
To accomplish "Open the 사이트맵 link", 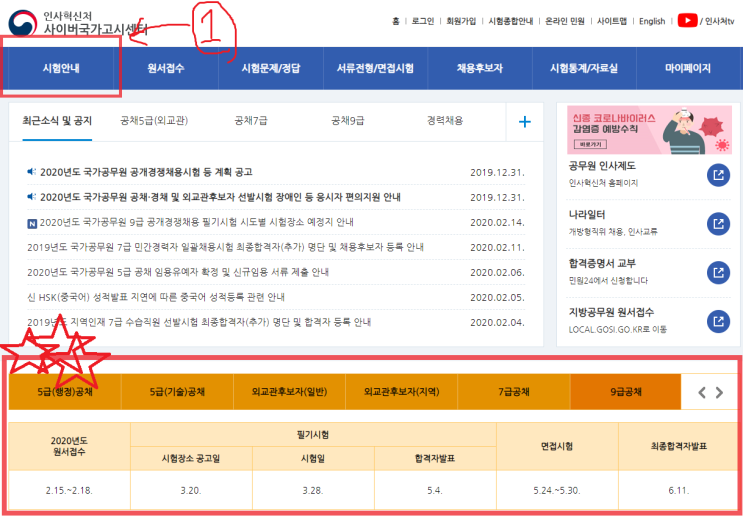I will tap(612, 21).
